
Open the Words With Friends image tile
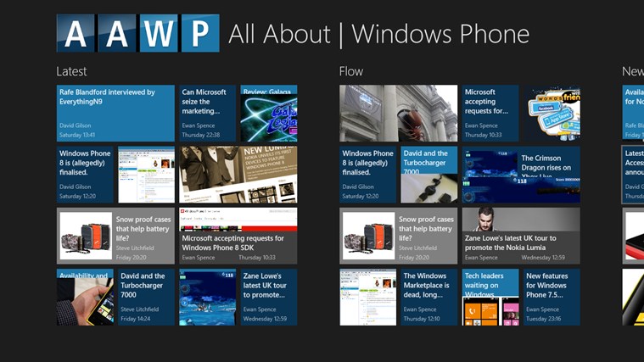(x=552, y=114)
